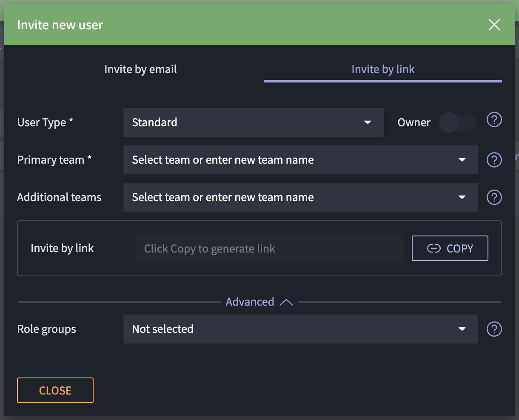
Task: Click the help icon next to Owner toggle
Action: point(494,120)
